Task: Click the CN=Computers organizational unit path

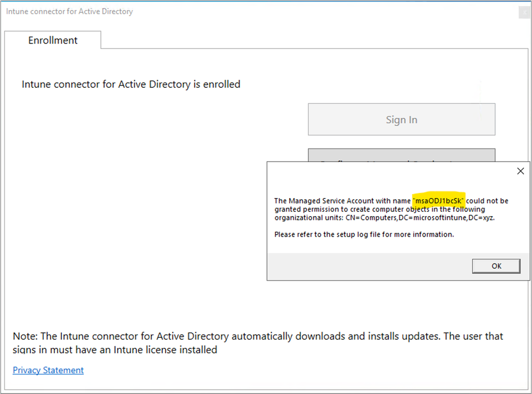Action: coord(420,218)
